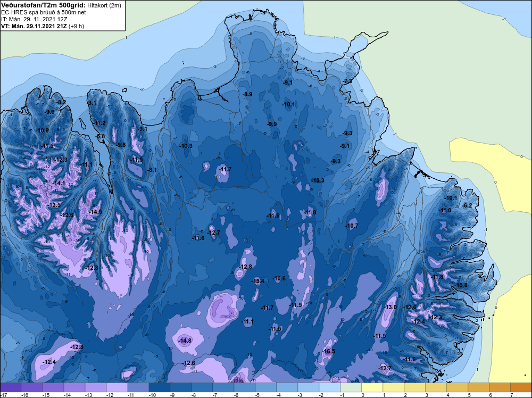The width and height of the screenshot is (532, 398).
Task: Click the -7.3 temperature reading
Action: point(347,81)
